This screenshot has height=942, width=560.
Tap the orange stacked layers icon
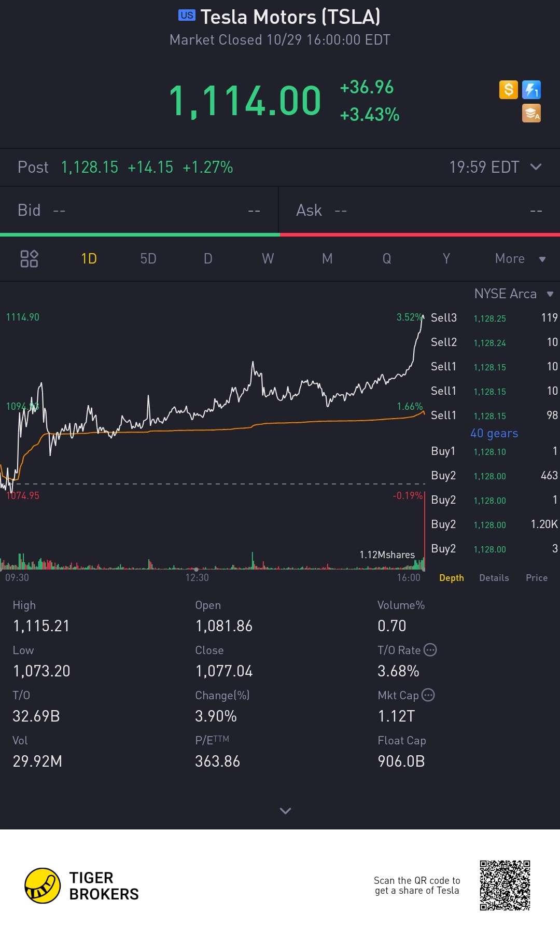click(x=531, y=113)
